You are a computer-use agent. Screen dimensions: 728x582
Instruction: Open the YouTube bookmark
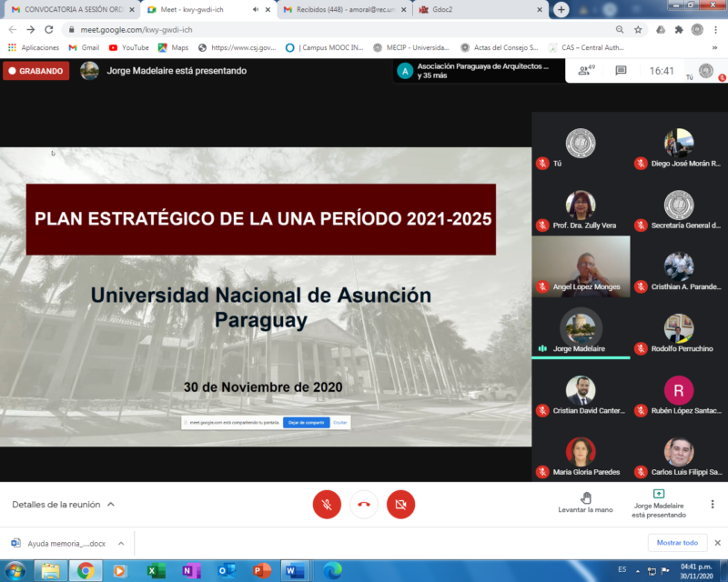129,47
